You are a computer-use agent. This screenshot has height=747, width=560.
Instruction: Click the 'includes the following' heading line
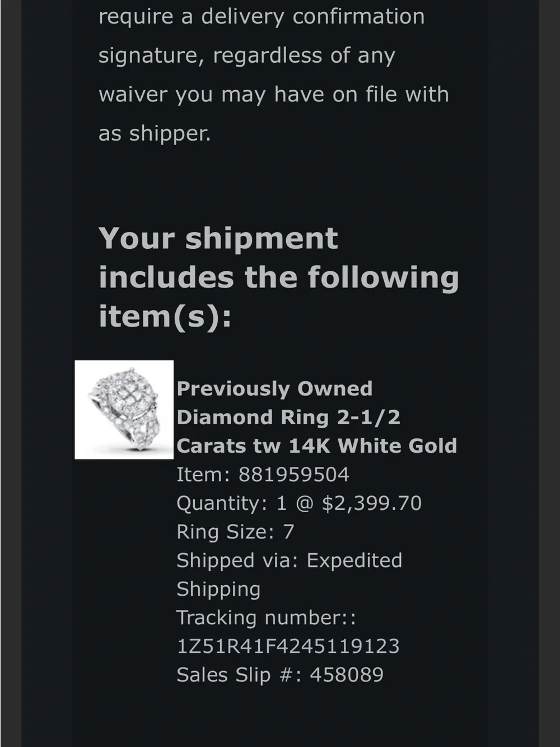(x=279, y=277)
